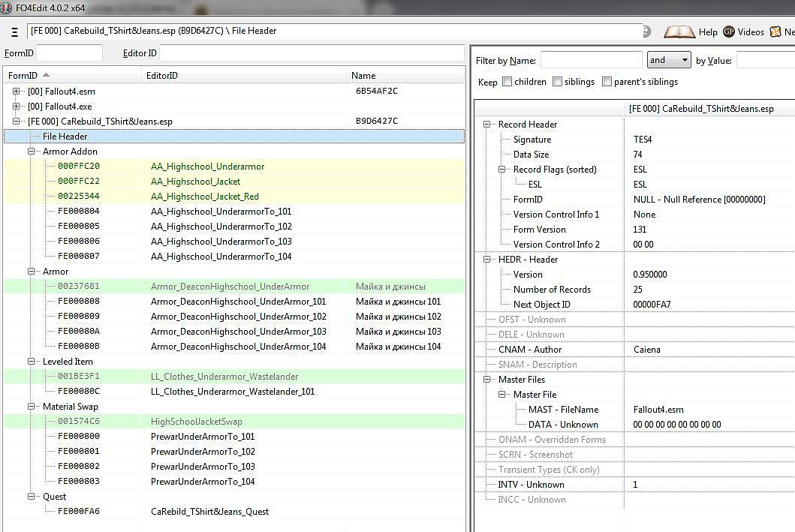Check the parent's siblings option
The width and height of the screenshot is (795, 532).
pyautogui.click(x=607, y=82)
